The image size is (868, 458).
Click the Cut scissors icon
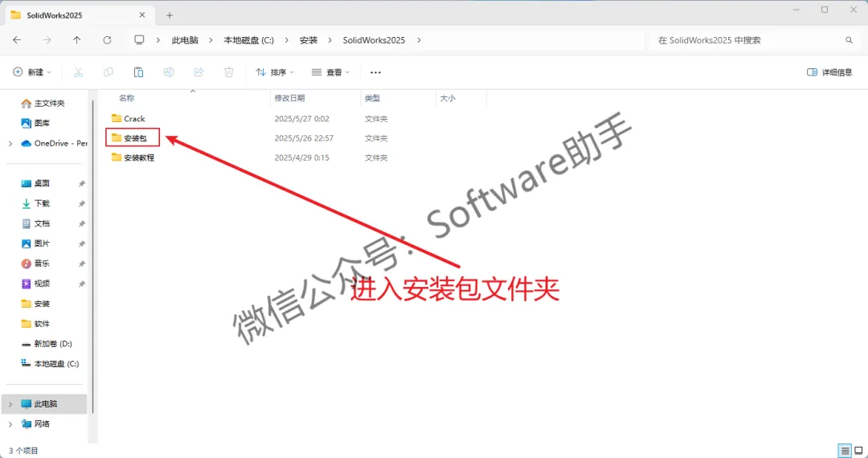[78, 72]
